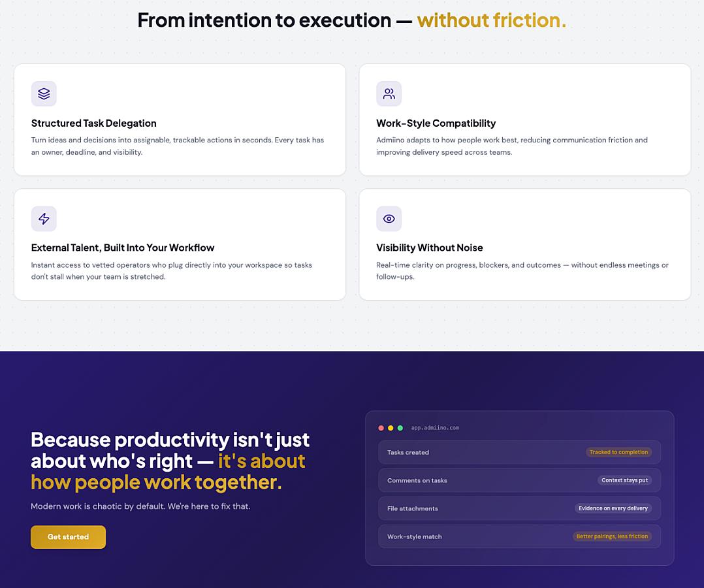Click the yellow dot in the app window mockup
Image resolution: width=704 pixels, height=588 pixels.
pyautogui.click(x=391, y=428)
